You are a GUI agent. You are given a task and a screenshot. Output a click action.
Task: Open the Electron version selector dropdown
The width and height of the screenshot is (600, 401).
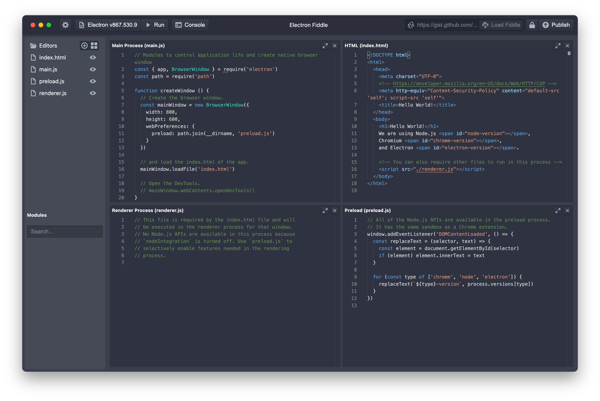coord(108,25)
